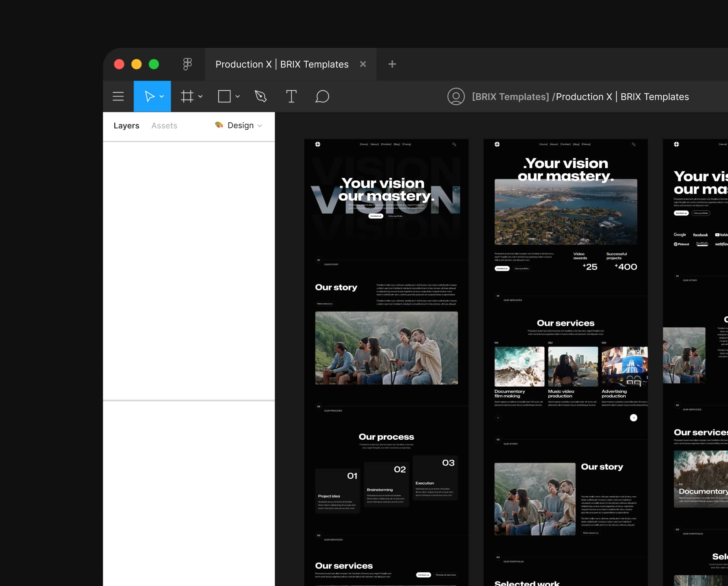
Task: Select Music video production thumbnail
Action: (573, 367)
